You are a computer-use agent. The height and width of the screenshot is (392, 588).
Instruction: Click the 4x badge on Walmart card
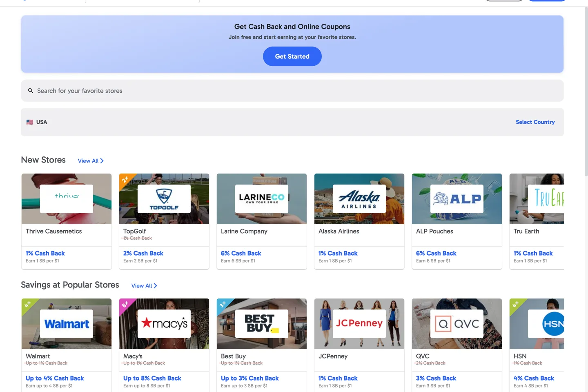[x=27, y=305]
